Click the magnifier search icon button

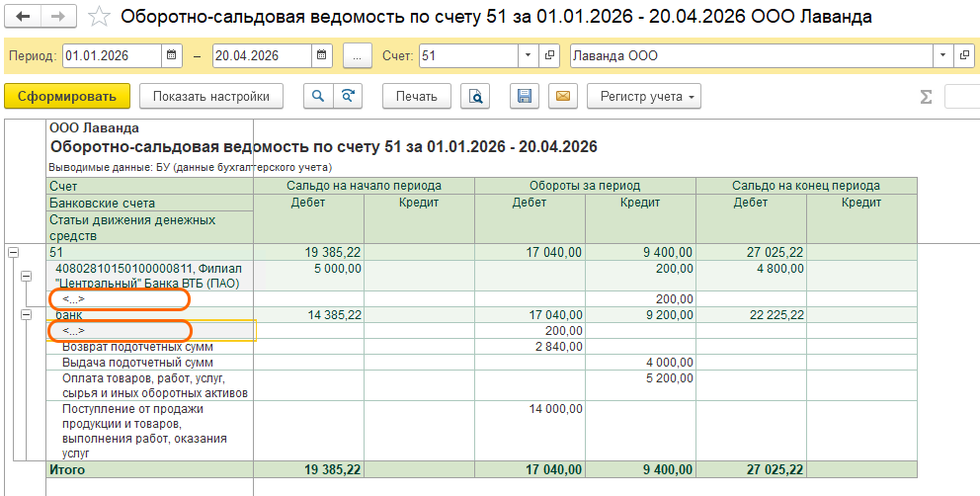coord(318,96)
